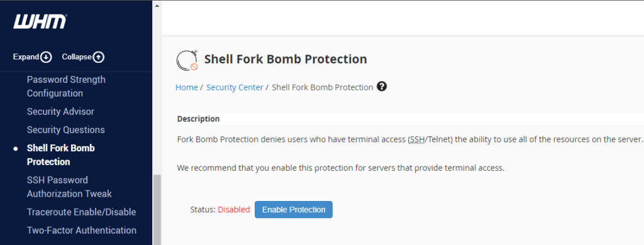This screenshot has width=644, height=245.
Task: Open Security Center breadcrumb link
Action: coord(235,87)
